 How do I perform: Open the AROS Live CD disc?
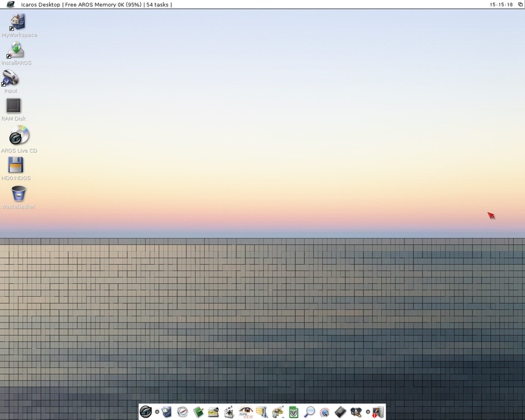click(x=17, y=136)
